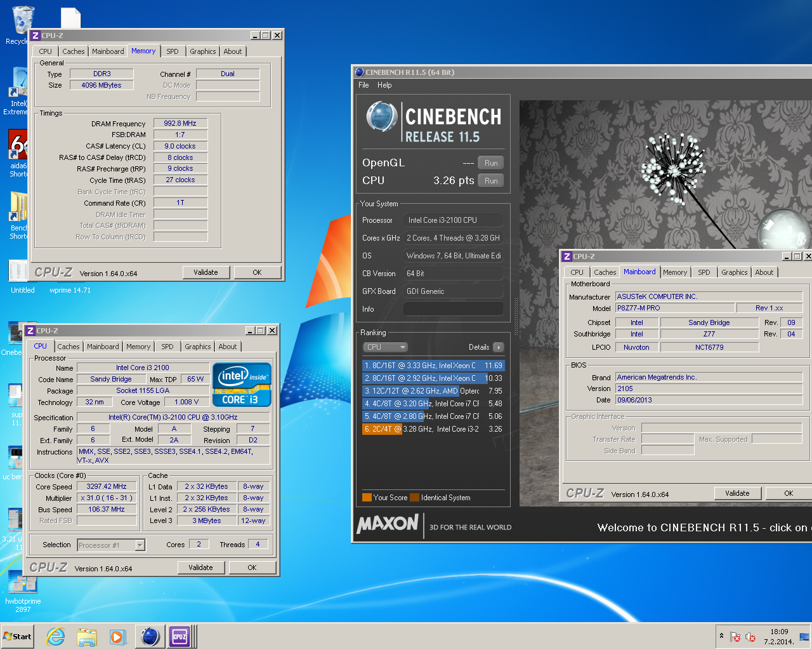Launch Internet Explorer from the taskbar
The width and height of the screenshot is (812, 650).
point(56,637)
